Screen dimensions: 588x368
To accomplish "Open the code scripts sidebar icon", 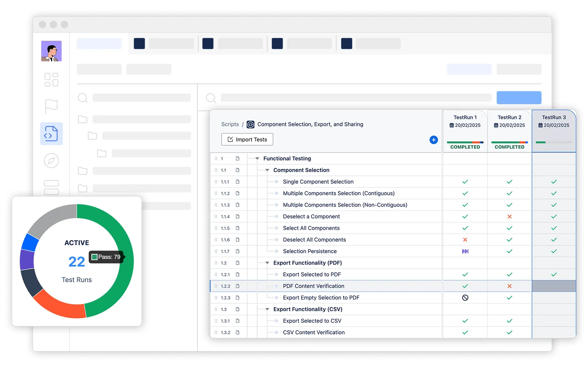I will pos(51,134).
